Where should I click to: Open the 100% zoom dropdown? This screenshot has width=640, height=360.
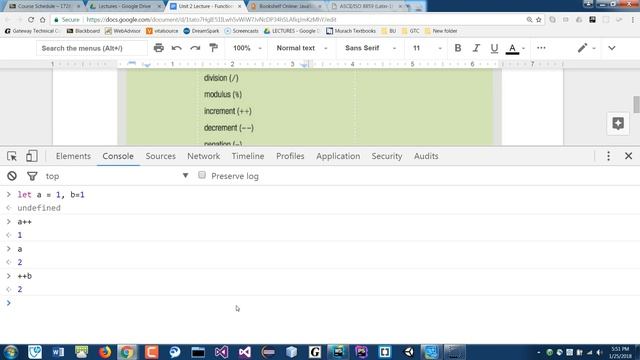tap(247, 48)
